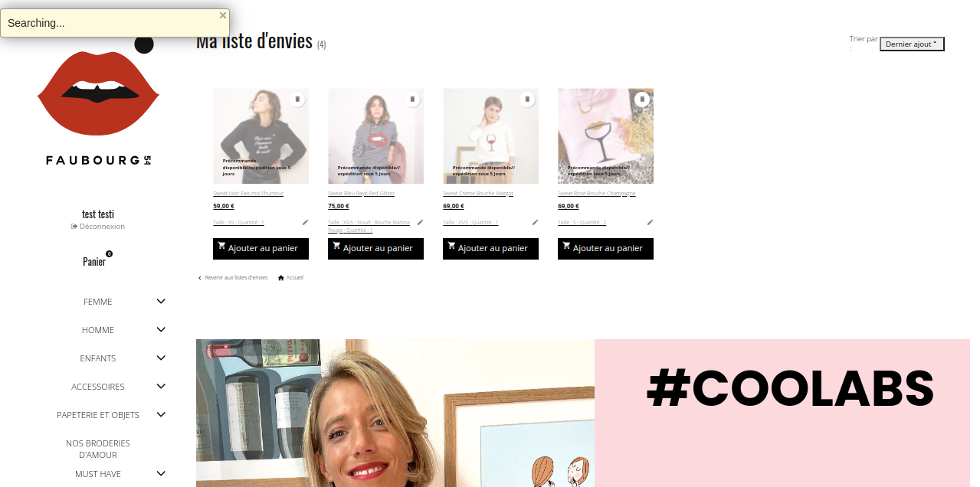Click Ajouter au panier for Sweat Crème
Image resolution: width=980 pixels, height=487 pixels.
pyautogui.click(x=490, y=249)
